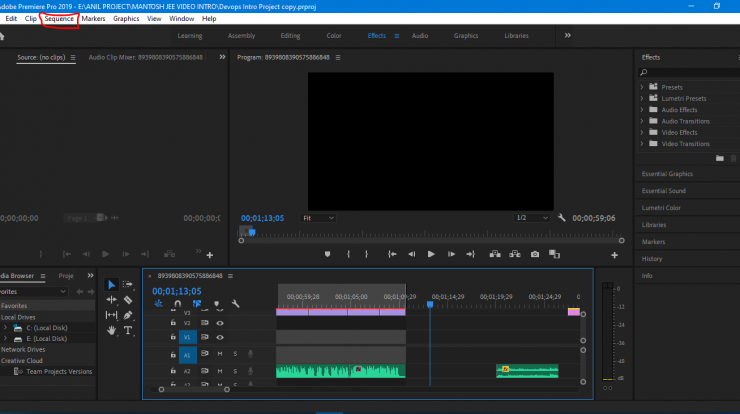
Task: Click the Lift button
Action: (x=495, y=254)
